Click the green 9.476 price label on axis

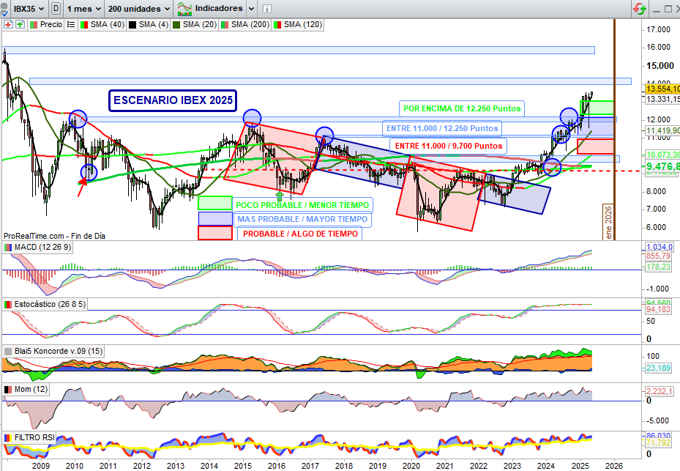point(662,166)
